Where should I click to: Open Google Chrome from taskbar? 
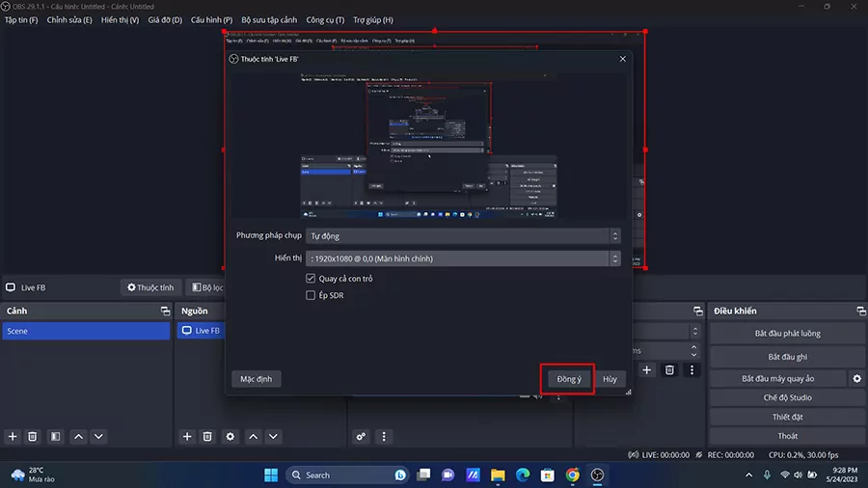[x=572, y=474]
